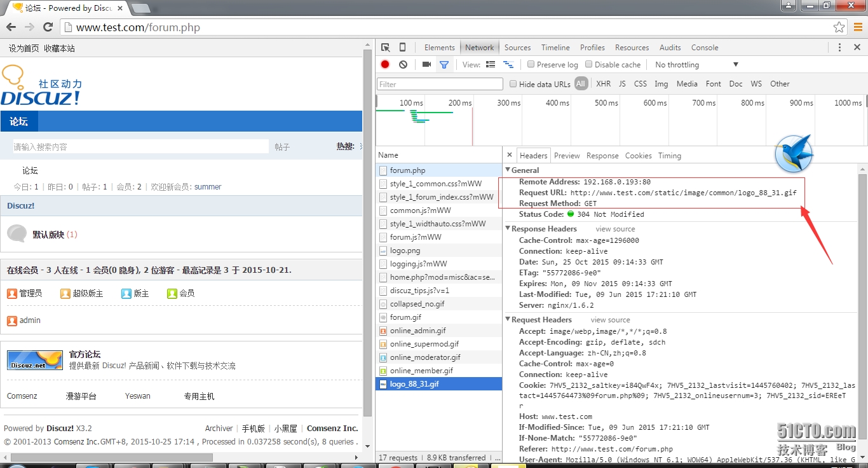Open the 默认版块 forum link
Image resolution: width=868 pixels, height=468 pixels.
pos(48,235)
